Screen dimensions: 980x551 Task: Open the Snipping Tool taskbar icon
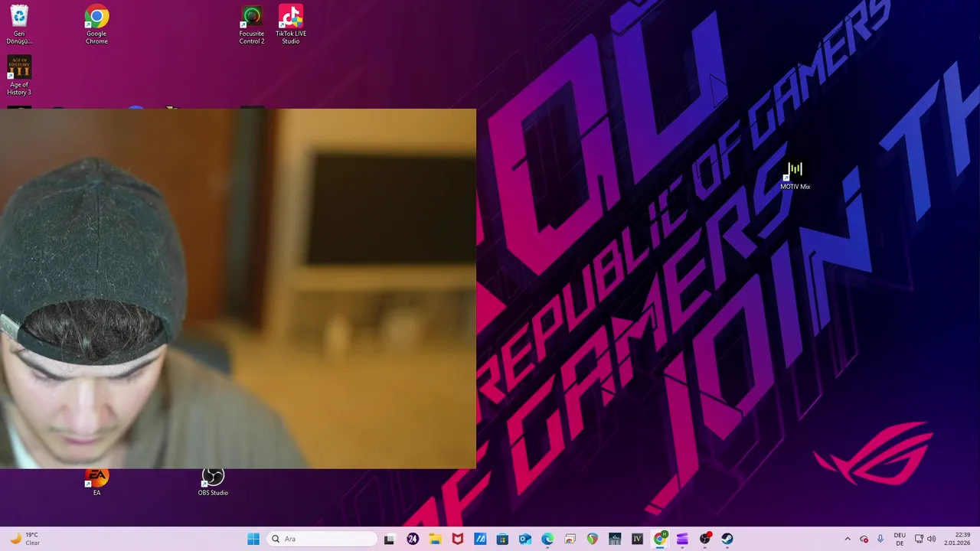[x=570, y=539]
